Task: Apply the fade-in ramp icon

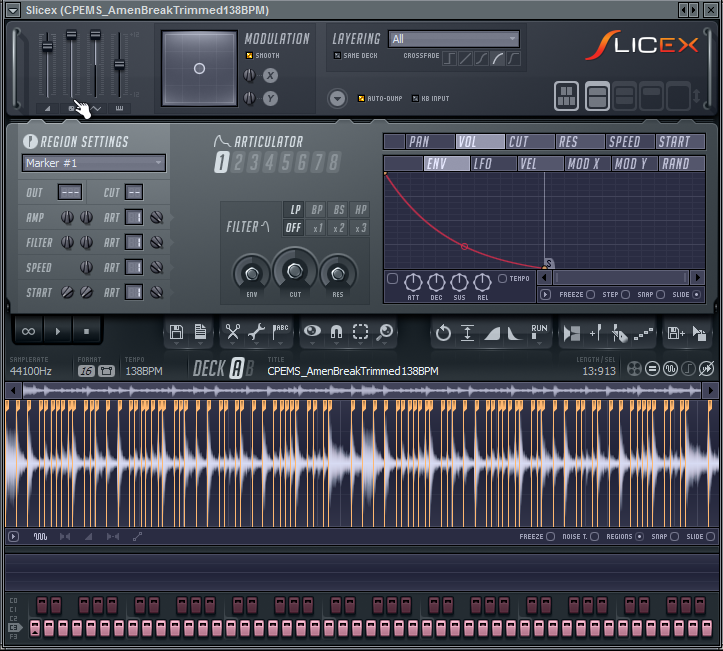Action: coord(492,333)
